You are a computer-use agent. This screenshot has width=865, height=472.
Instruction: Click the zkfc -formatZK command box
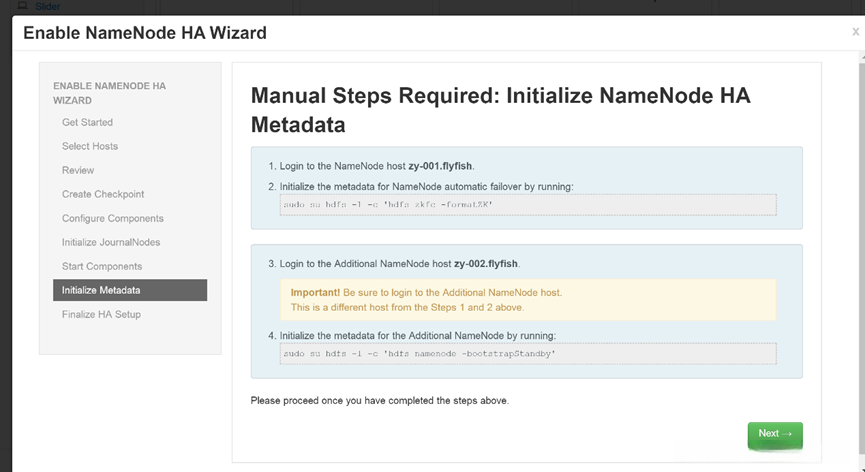pos(528,204)
